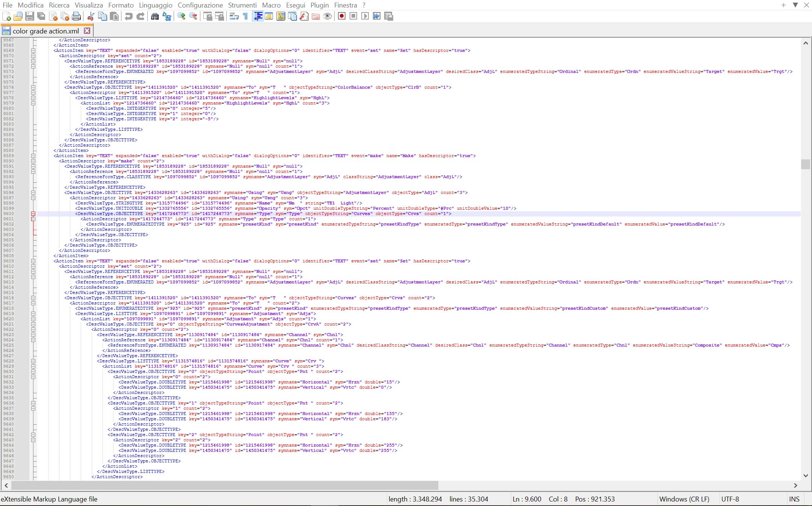The width and height of the screenshot is (812, 506).
Task: Open Find with the binoculars icon
Action: [155, 16]
